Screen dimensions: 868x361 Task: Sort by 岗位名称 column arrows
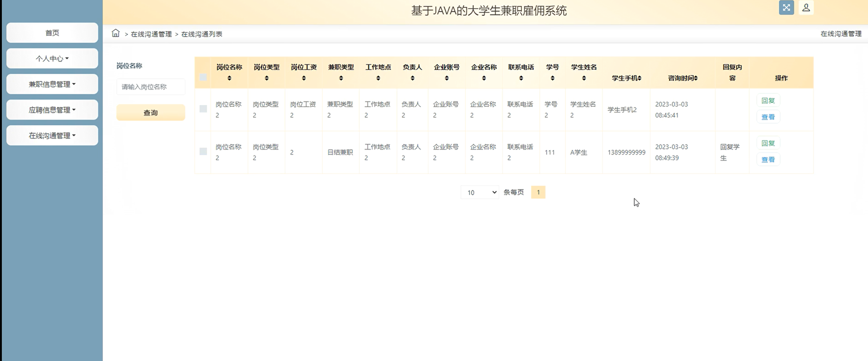coord(229,78)
